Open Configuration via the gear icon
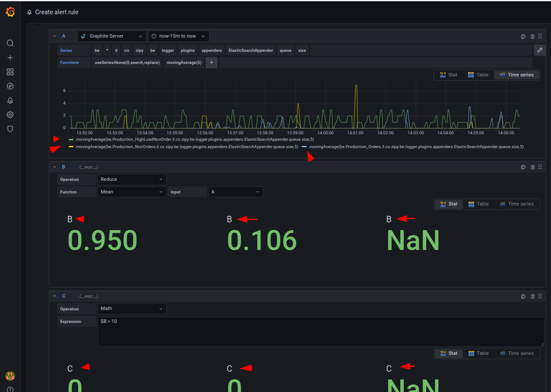 (10, 114)
